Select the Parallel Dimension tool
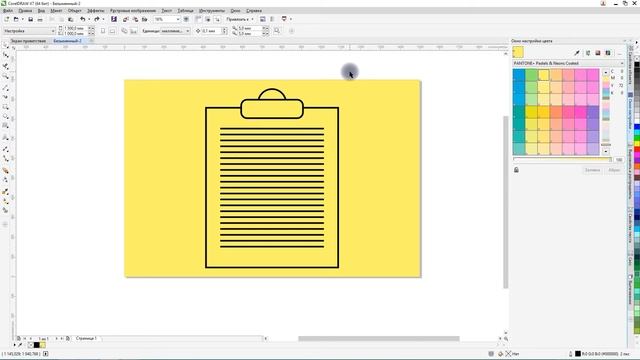This screenshot has width=640, height=360. point(5,149)
